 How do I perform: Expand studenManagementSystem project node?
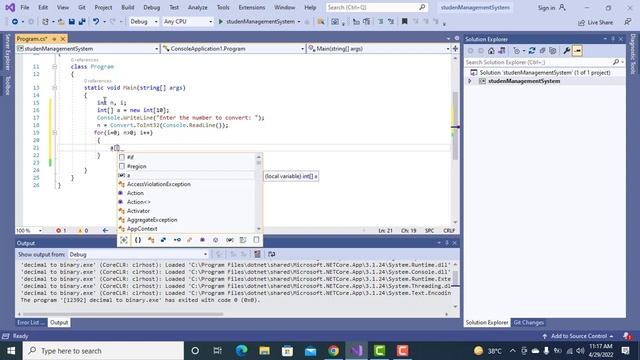point(470,81)
